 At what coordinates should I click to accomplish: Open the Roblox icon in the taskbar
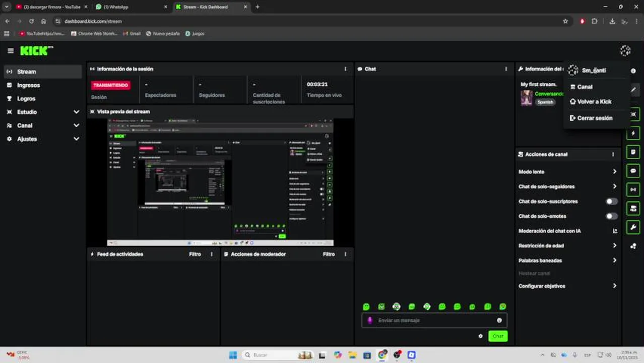412,355
